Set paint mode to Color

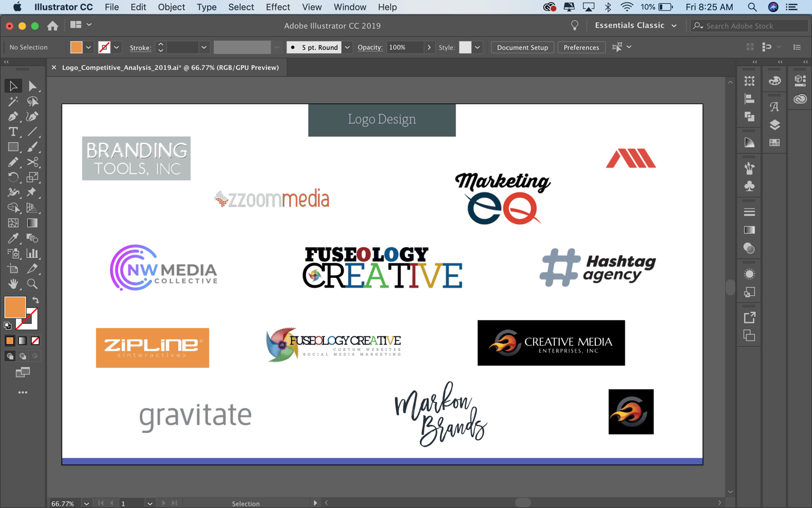[x=10, y=341]
